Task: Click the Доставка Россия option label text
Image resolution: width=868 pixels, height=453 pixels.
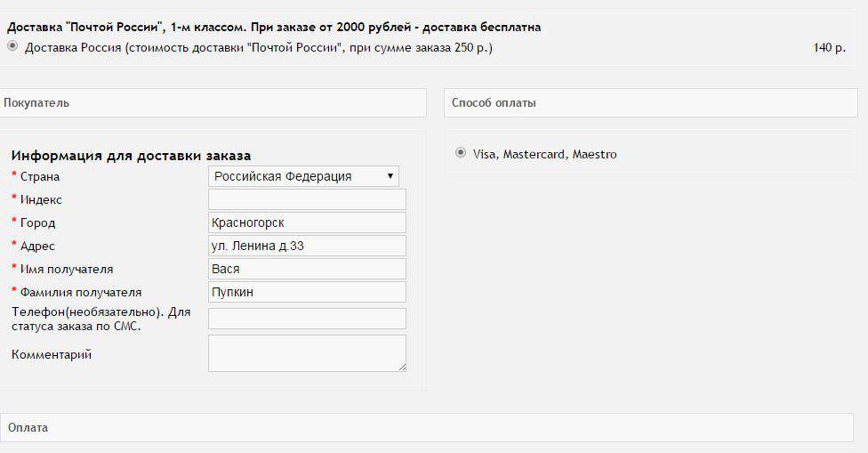Action: (x=258, y=47)
